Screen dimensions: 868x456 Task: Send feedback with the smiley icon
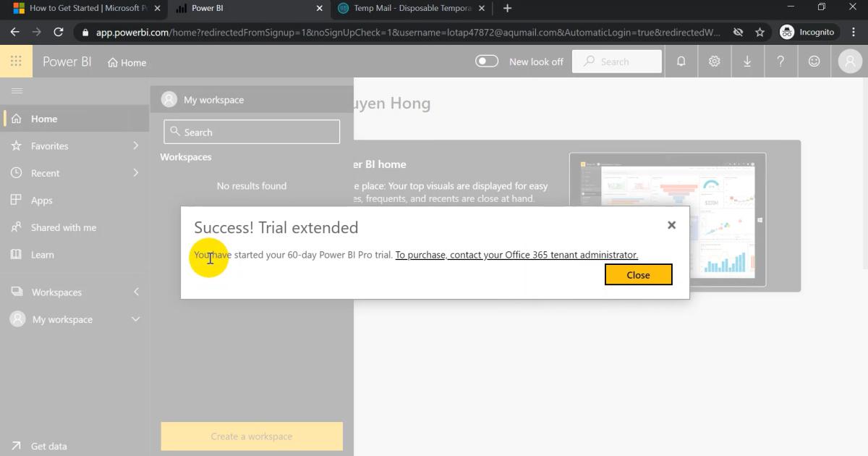814,62
